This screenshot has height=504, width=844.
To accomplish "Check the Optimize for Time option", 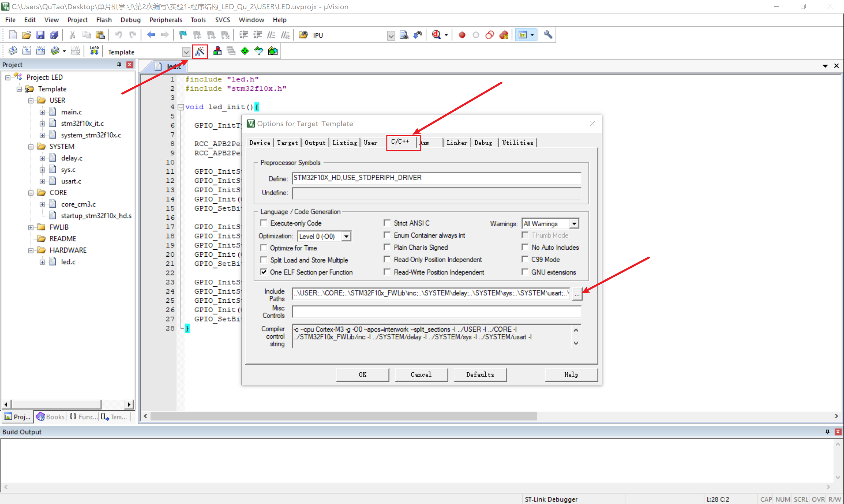I will coord(264,248).
